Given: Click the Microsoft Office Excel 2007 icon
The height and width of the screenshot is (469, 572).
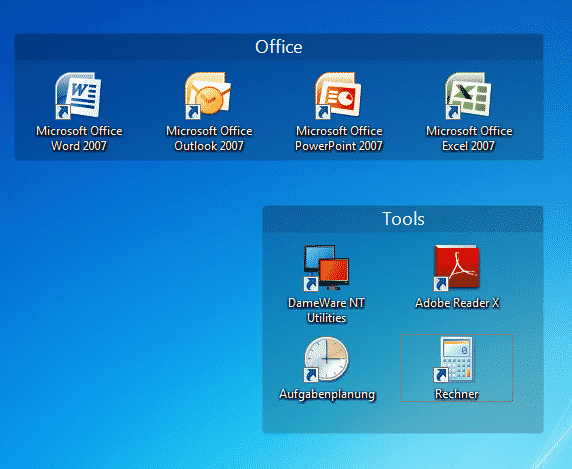Looking at the screenshot, I should click(x=468, y=96).
